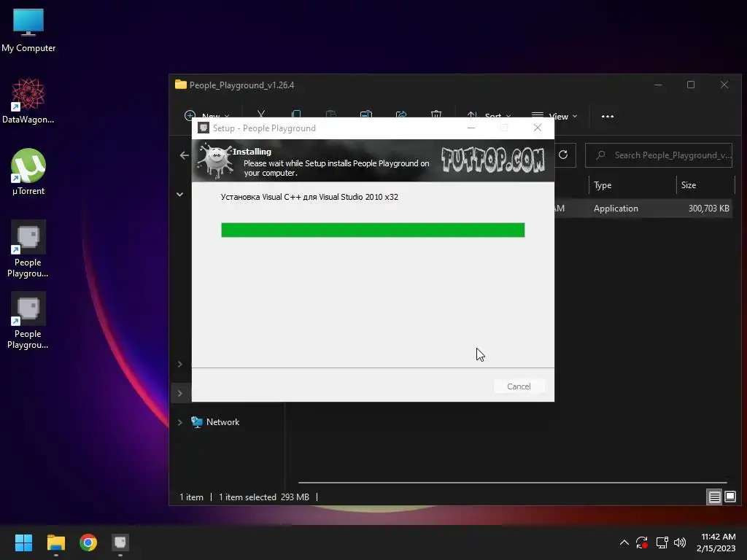Click the Search People_Playground field
Image resolution: width=747 pixels, height=560 pixels.
(659, 155)
